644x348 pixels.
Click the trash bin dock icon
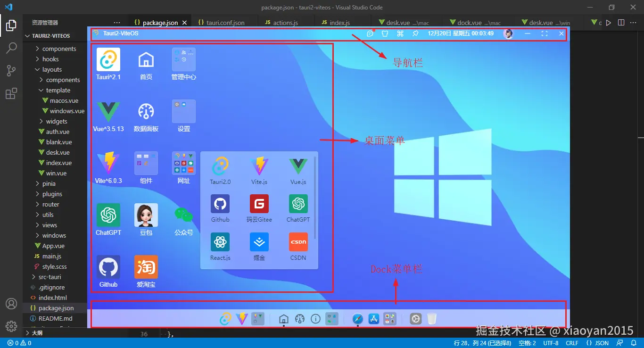432,319
